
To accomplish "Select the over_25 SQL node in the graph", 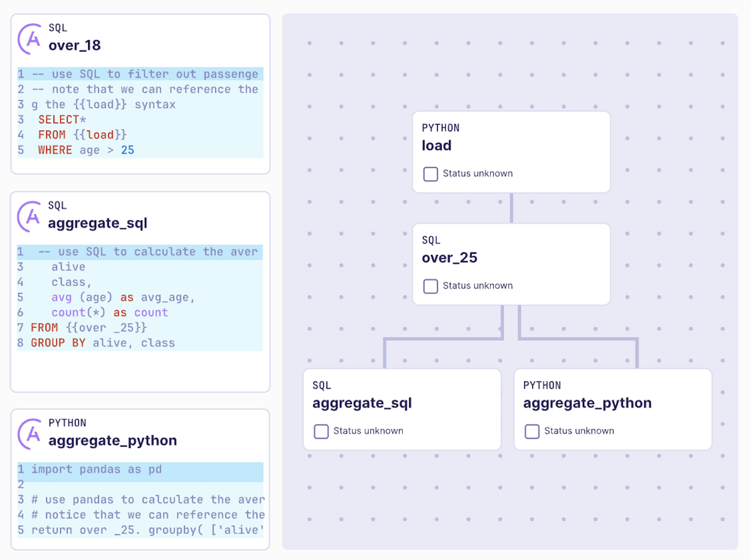I will [511, 264].
